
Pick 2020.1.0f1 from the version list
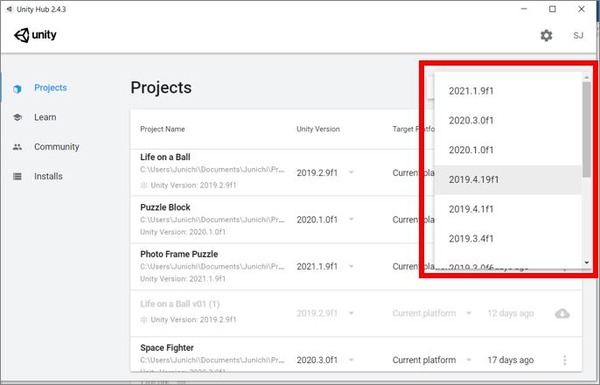tap(508, 150)
